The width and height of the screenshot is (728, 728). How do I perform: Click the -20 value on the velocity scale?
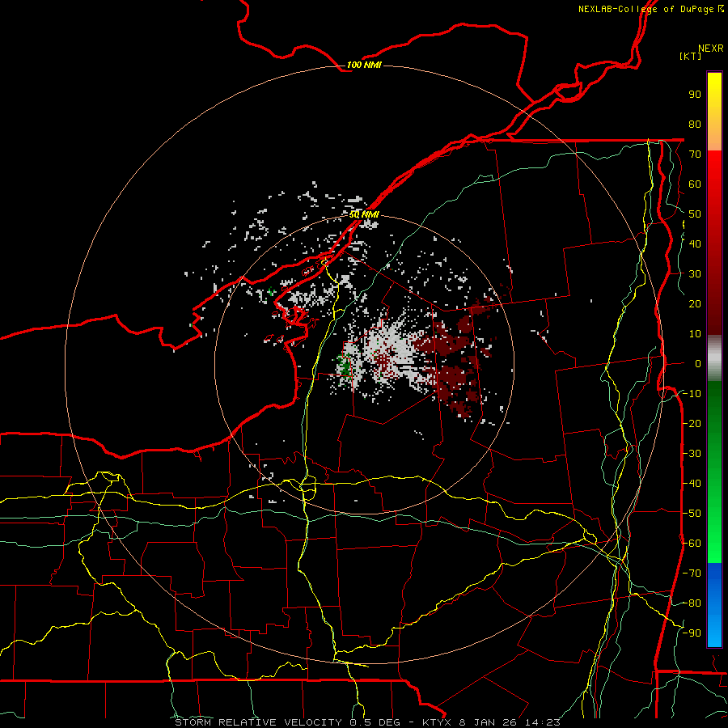click(x=692, y=424)
